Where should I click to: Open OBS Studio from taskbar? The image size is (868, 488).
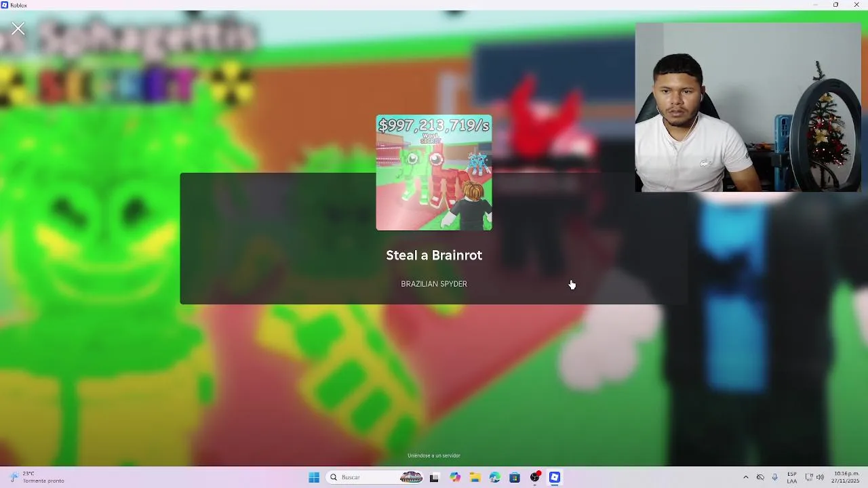pos(535,477)
